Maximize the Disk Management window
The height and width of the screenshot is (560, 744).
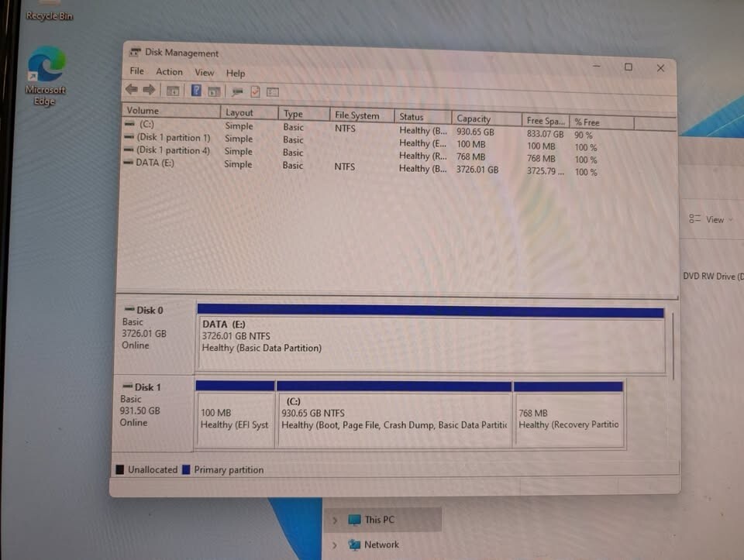pos(629,67)
